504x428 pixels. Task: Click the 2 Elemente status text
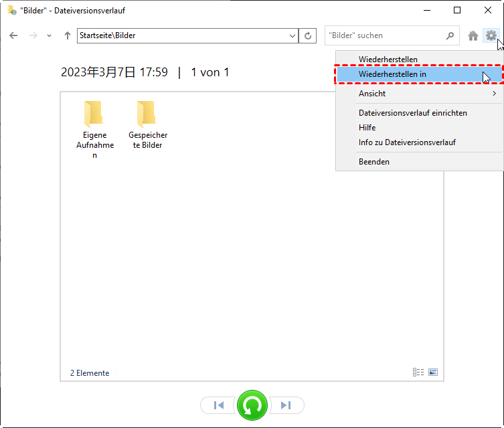pyautogui.click(x=90, y=372)
